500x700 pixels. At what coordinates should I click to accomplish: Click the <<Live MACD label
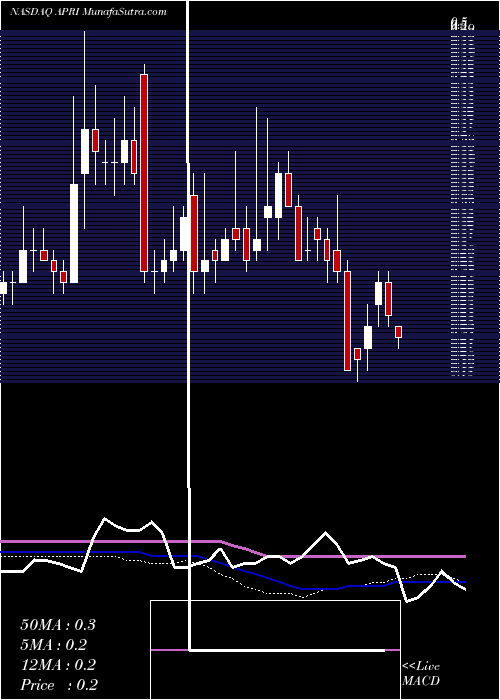(x=421, y=674)
